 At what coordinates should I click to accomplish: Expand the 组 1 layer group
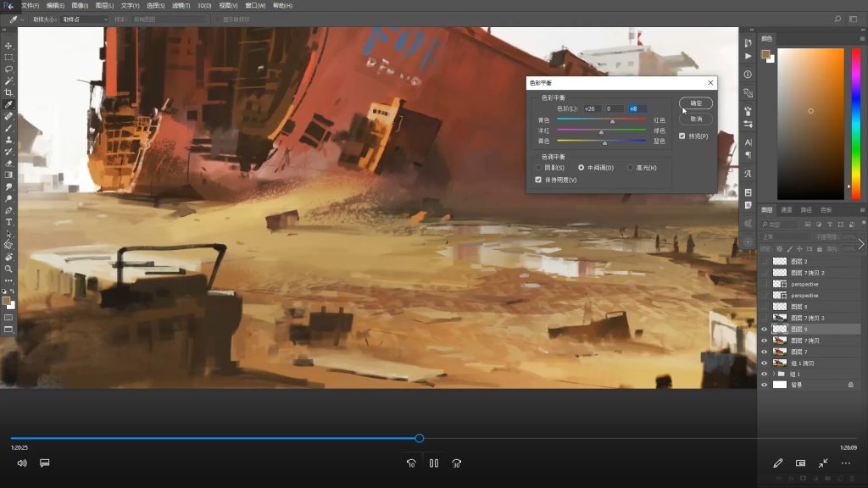coord(773,374)
